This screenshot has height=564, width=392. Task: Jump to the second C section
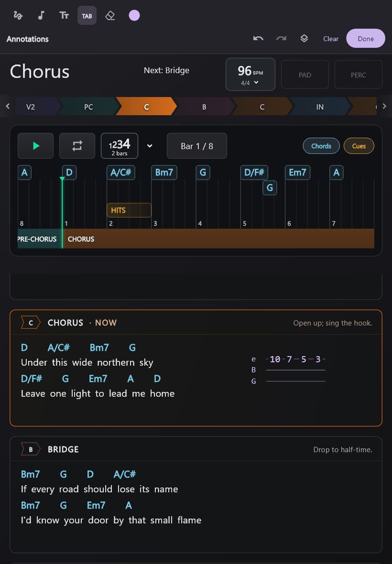(262, 107)
